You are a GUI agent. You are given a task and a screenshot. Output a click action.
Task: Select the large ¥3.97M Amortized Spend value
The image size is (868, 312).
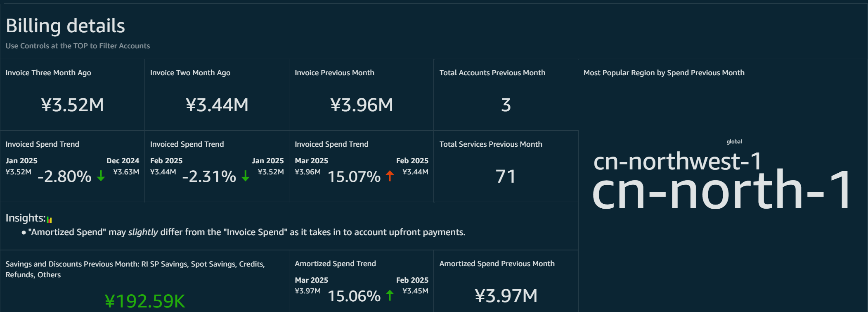click(506, 296)
